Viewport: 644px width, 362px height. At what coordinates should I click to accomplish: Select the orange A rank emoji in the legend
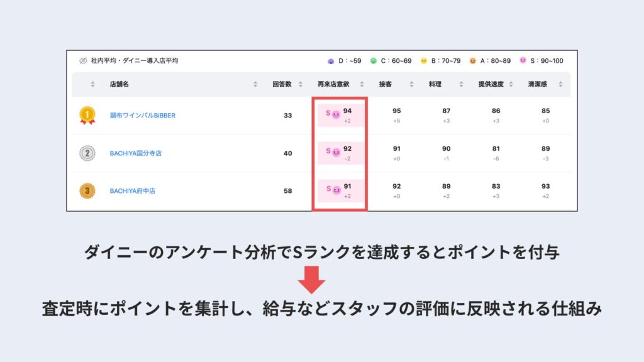coord(472,60)
